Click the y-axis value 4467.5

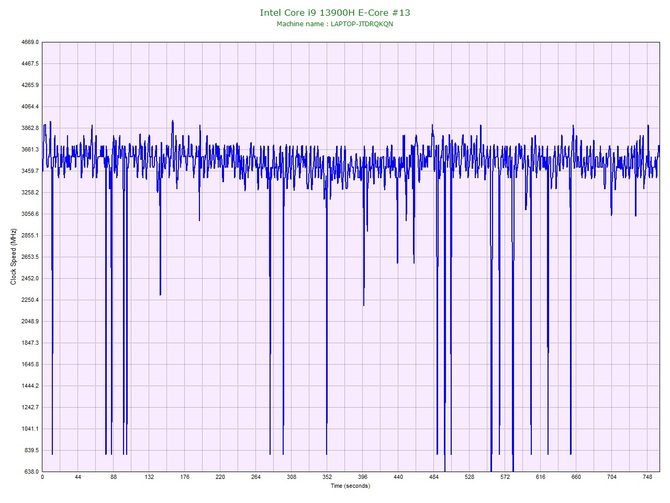click(x=29, y=64)
